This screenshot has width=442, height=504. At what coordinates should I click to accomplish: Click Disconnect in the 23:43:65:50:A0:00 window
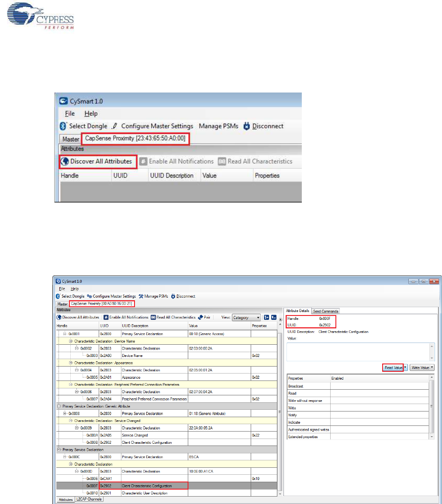263,126
